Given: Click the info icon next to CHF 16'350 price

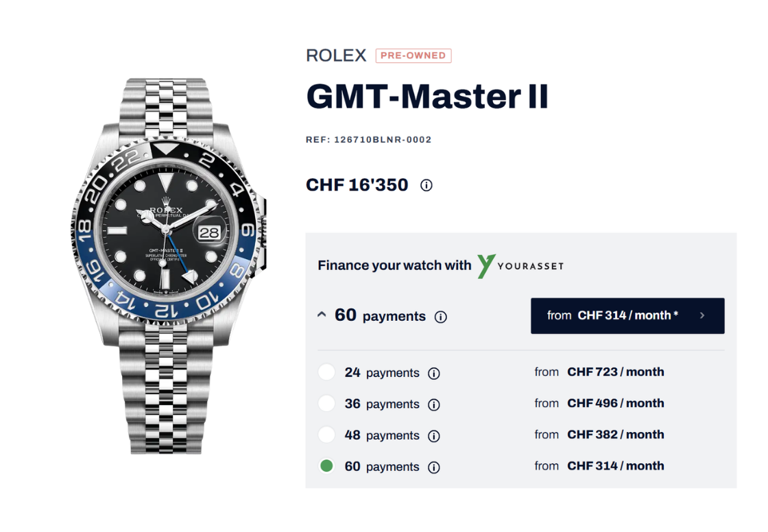Looking at the screenshot, I should click(x=426, y=186).
